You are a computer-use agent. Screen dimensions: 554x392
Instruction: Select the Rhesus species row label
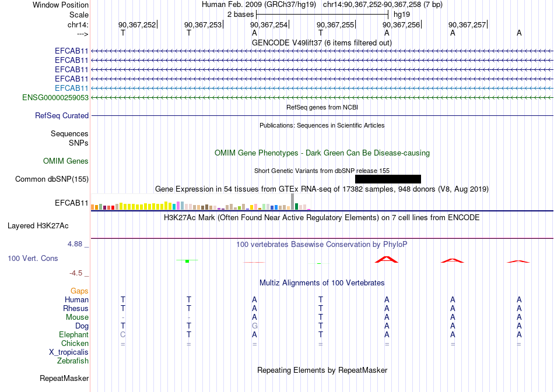click(x=76, y=308)
